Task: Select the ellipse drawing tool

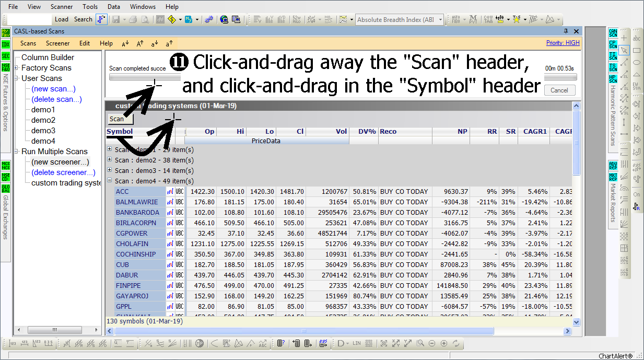Action: click(637, 62)
